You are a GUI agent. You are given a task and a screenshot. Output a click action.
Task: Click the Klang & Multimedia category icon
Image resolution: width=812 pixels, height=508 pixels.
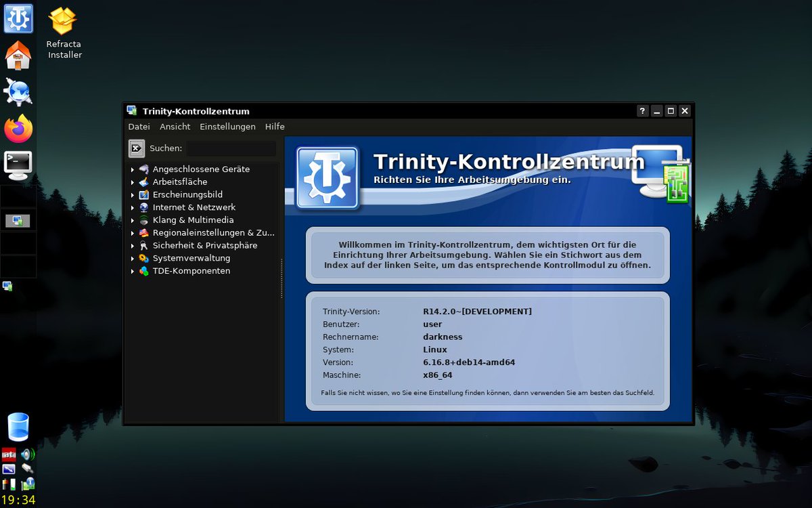coord(143,220)
